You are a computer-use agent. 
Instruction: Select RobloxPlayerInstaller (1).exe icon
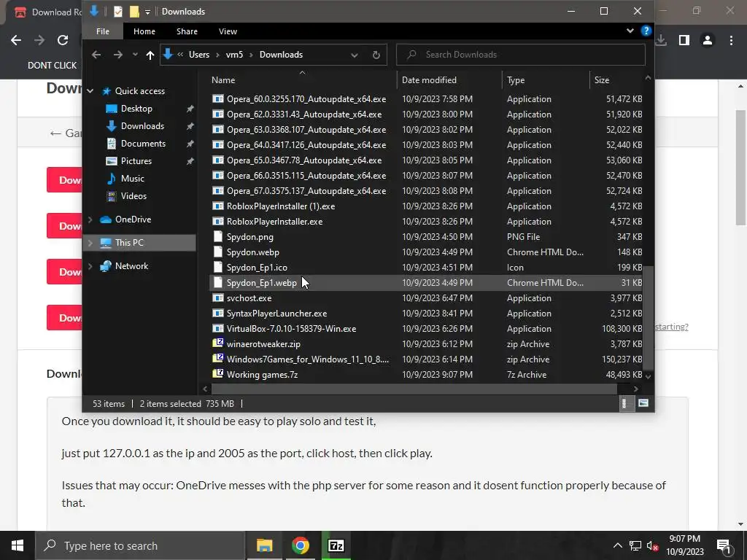(x=217, y=206)
